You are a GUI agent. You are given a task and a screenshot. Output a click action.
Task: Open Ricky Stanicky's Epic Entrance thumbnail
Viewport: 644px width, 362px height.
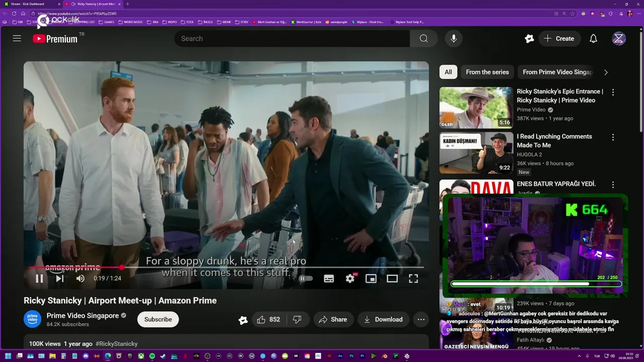[476, 108]
